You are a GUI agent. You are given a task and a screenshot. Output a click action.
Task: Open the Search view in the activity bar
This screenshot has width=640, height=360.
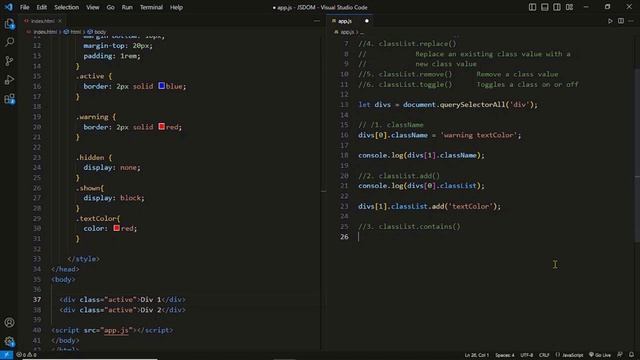(9, 42)
